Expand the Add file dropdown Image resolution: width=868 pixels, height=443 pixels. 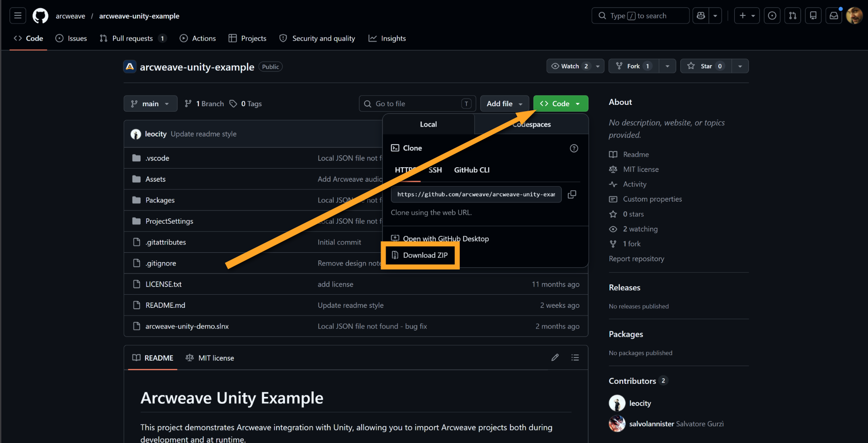pyautogui.click(x=505, y=104)
